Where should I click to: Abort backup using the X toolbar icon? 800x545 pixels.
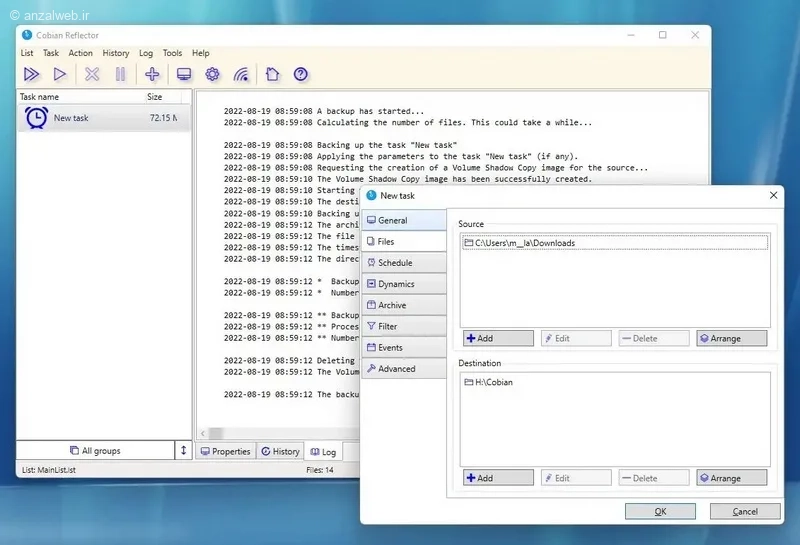[92, 75]
